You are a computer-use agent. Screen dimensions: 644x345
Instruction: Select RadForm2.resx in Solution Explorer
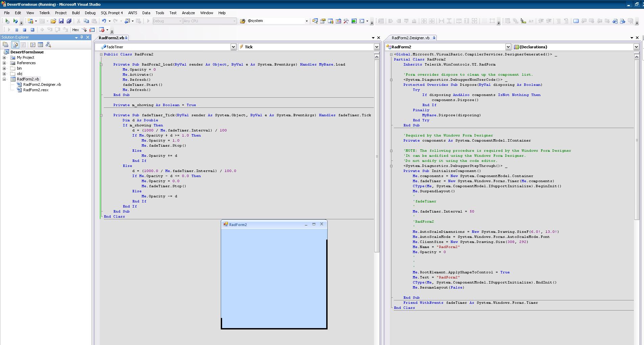tap(36, 90)
